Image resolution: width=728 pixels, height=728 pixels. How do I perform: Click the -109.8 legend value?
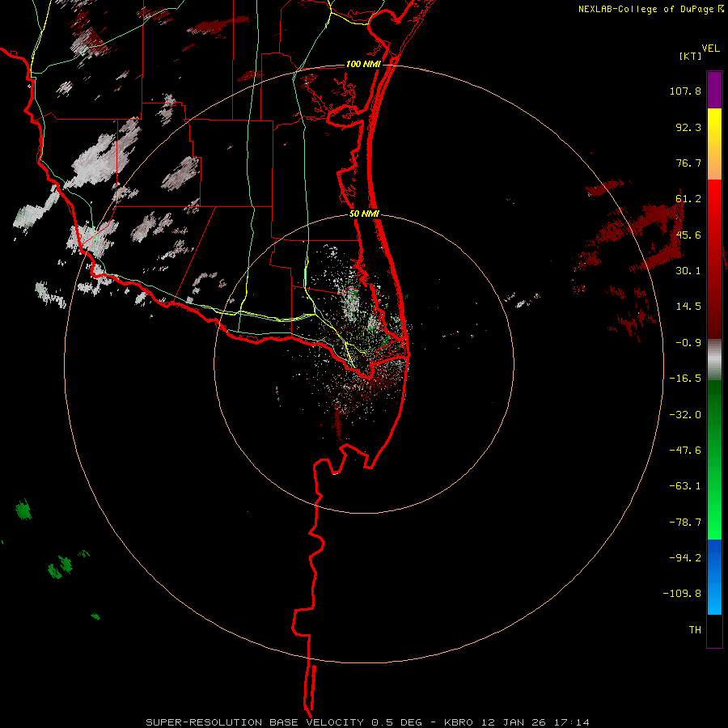682,594
